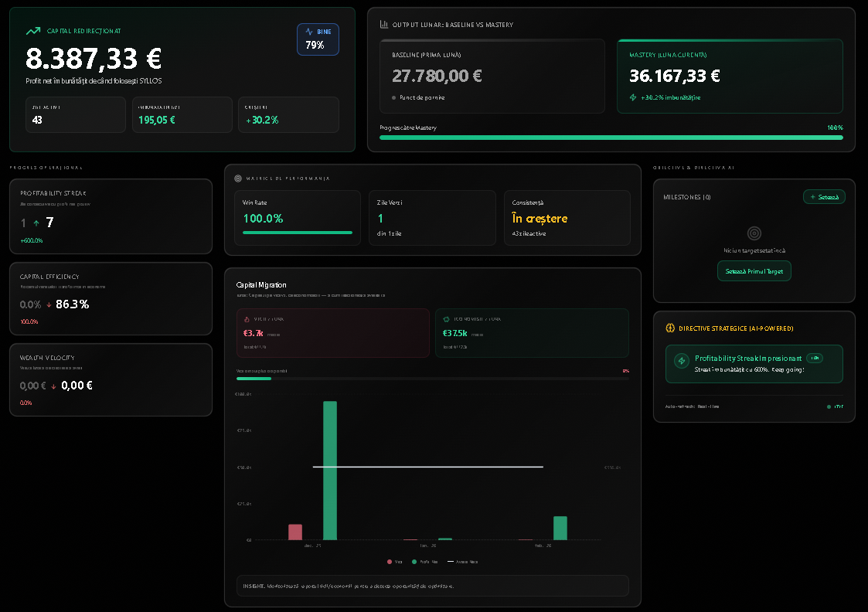
Task: Click the tall green December bar in the chart
Action: 330,470
